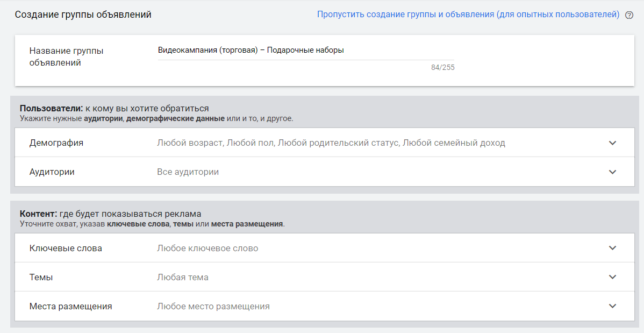Select the Демография row label
644x333 pixels.
[56, 143]
